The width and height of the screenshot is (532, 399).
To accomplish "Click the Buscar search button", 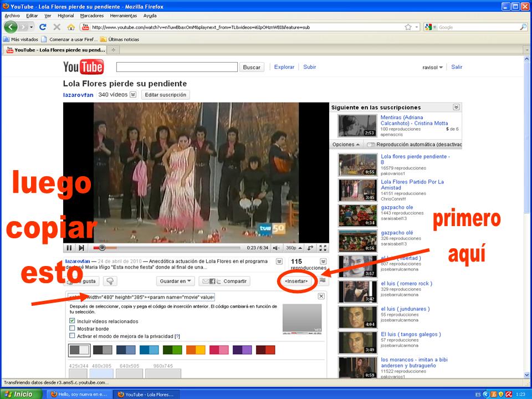I will click(252, 67).
